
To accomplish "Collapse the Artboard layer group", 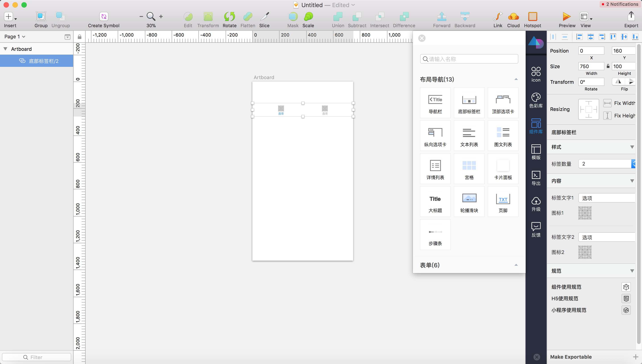I will (5, 49).
